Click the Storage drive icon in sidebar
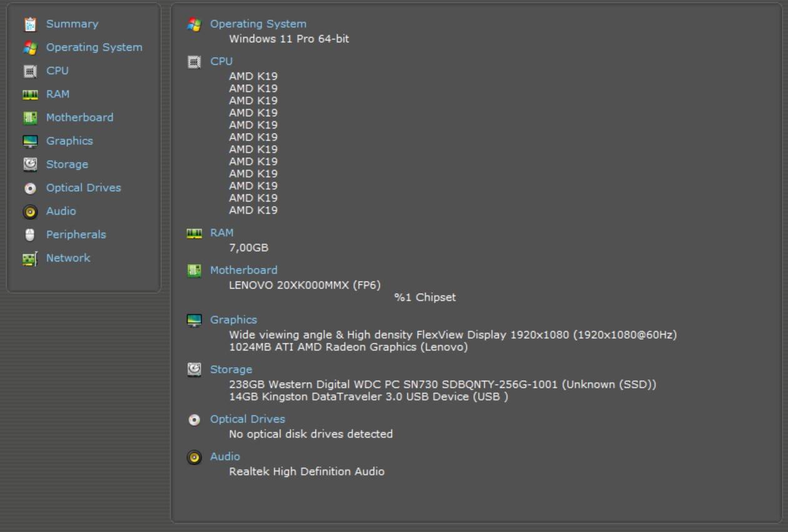The width and height of the screenshot is (788, 532). click(30, 165)
